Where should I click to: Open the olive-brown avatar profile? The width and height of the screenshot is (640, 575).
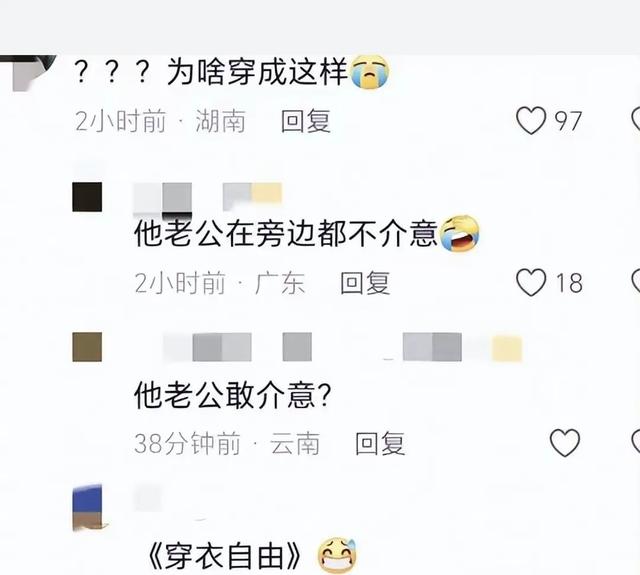tap(87, 347)
